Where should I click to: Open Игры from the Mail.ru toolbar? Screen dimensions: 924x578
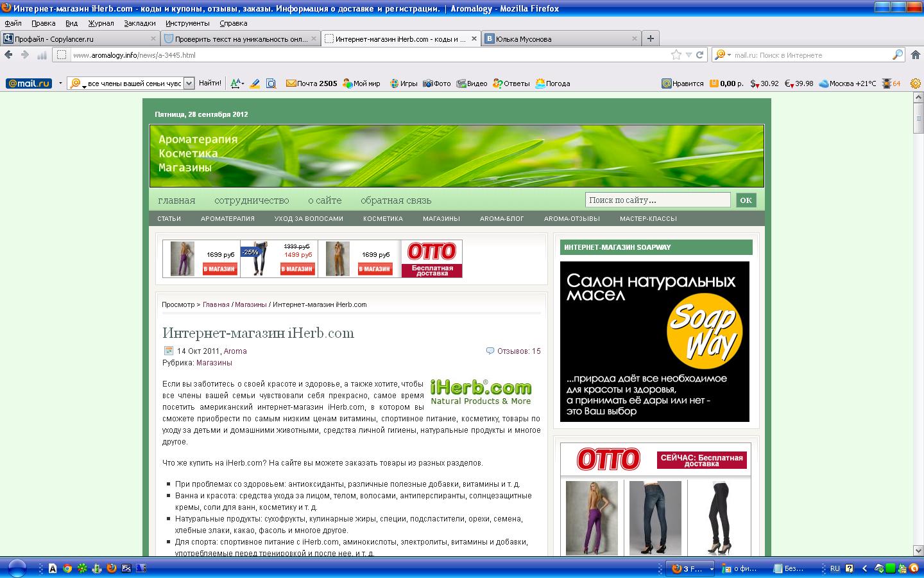[x=404, y=83]
